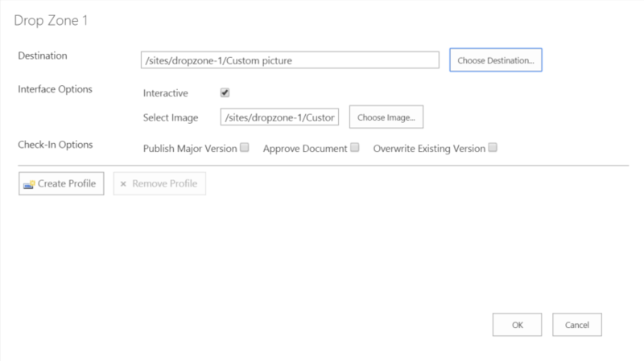Click the Destination row label
This screenshot has width=644, height=361.
[x=42, y=56]
